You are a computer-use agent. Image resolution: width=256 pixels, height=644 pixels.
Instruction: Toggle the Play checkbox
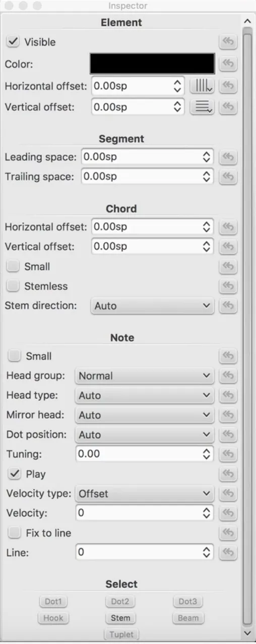(x=15, y=474)
